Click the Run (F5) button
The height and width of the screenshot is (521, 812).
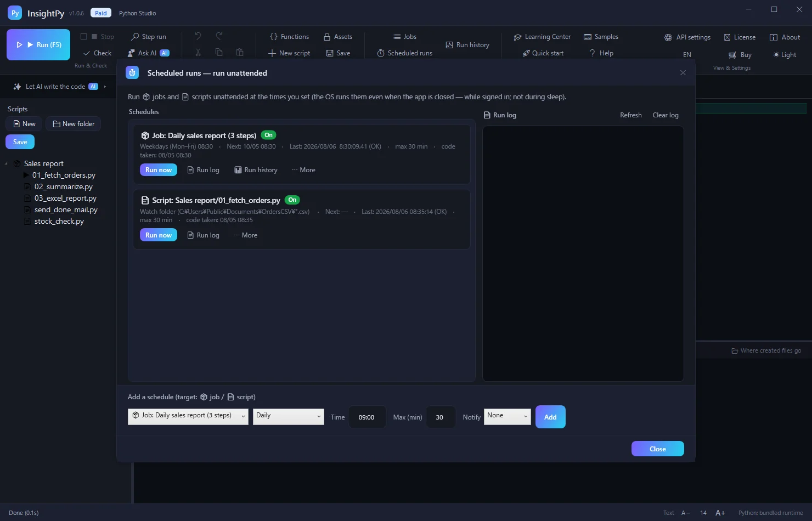(38, 44)
